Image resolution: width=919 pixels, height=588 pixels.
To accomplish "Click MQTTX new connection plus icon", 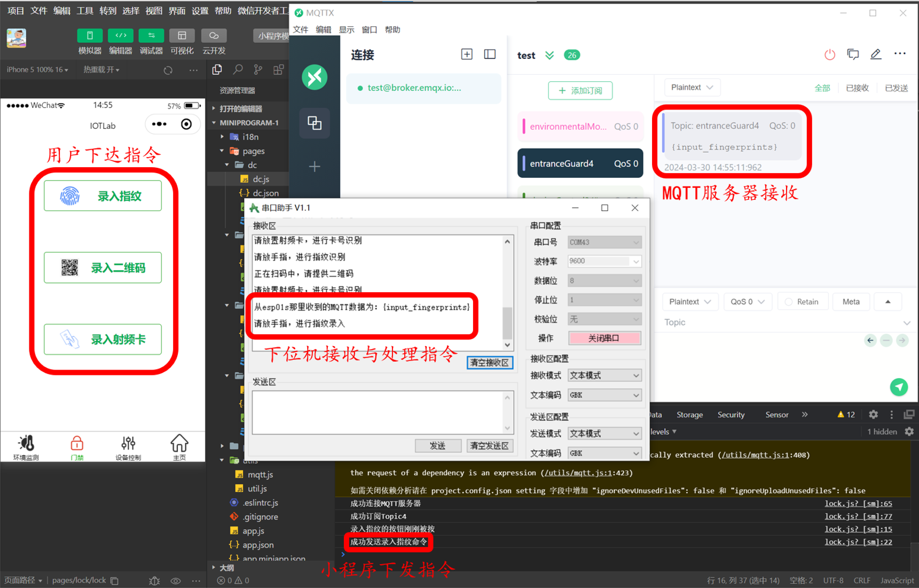I will [467, 54].
